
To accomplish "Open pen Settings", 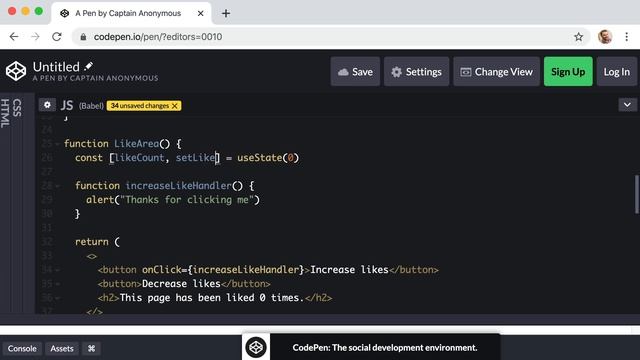I will 416,72.
